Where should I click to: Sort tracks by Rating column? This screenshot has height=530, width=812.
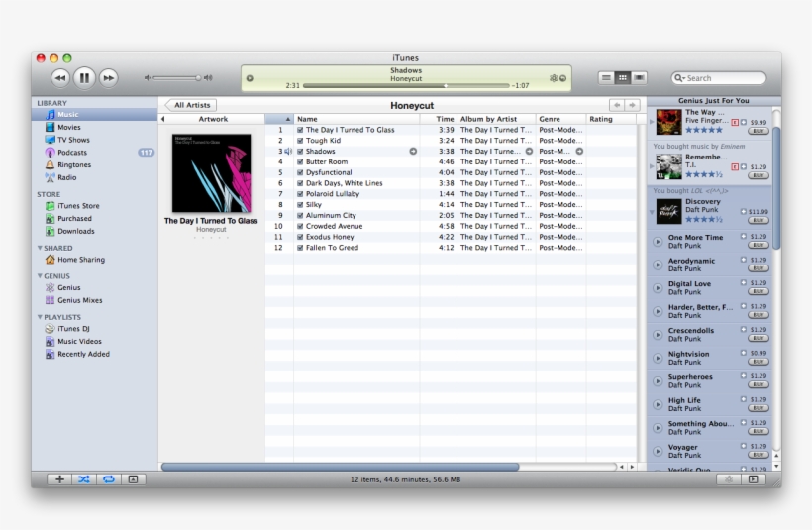pos(612,119)
